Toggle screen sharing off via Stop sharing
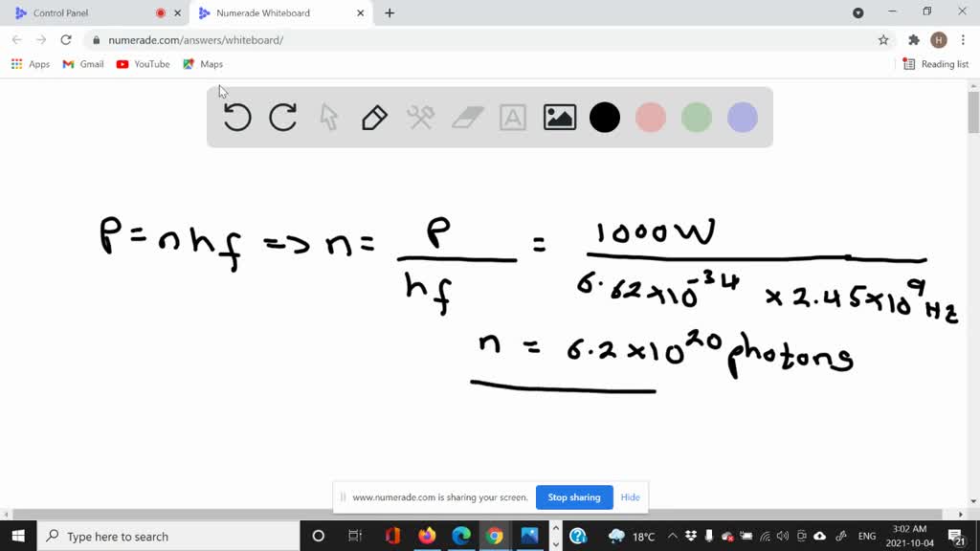The width and height of the screenshot is (980, 551). pyautogui.click(x=574, y=497)
